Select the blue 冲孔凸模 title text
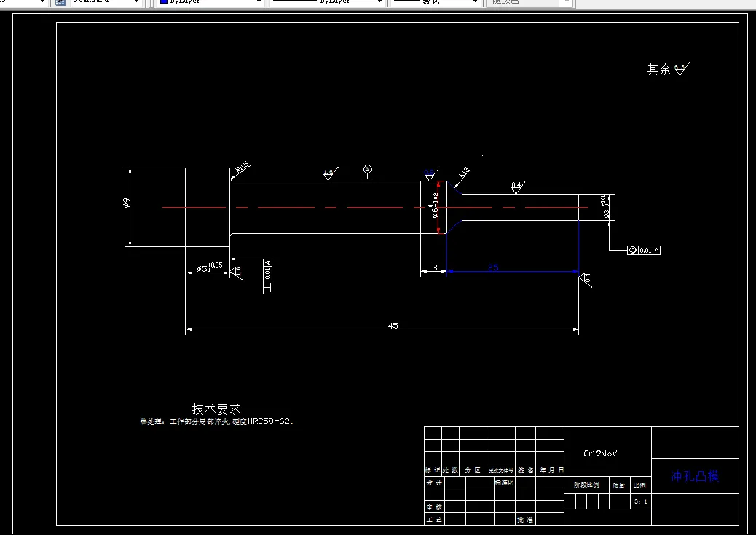756x535 pixels. click(695, 477)
